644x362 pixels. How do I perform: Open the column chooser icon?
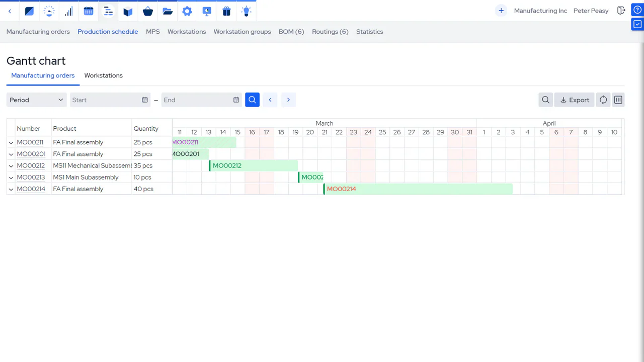pyautogui.click(x=618, y=100)
